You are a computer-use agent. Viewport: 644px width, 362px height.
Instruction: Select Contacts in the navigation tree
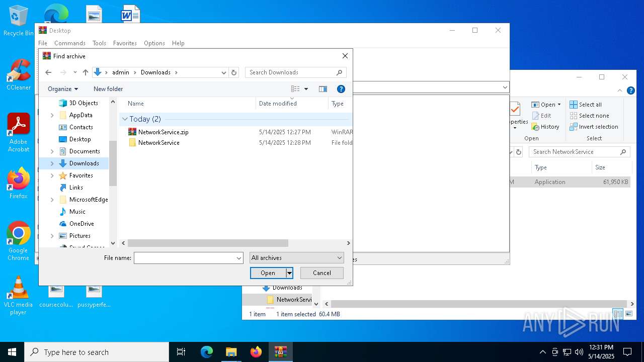[80, 127]
